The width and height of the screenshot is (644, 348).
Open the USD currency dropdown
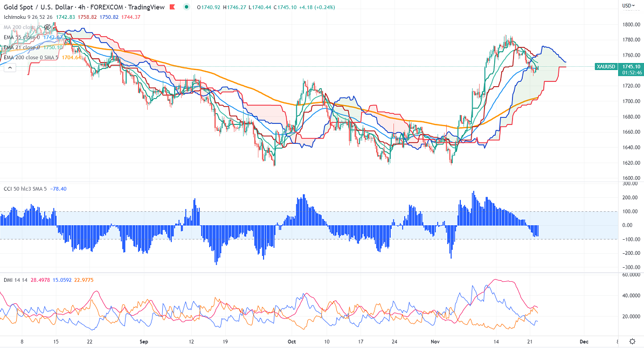coord(628,6)
